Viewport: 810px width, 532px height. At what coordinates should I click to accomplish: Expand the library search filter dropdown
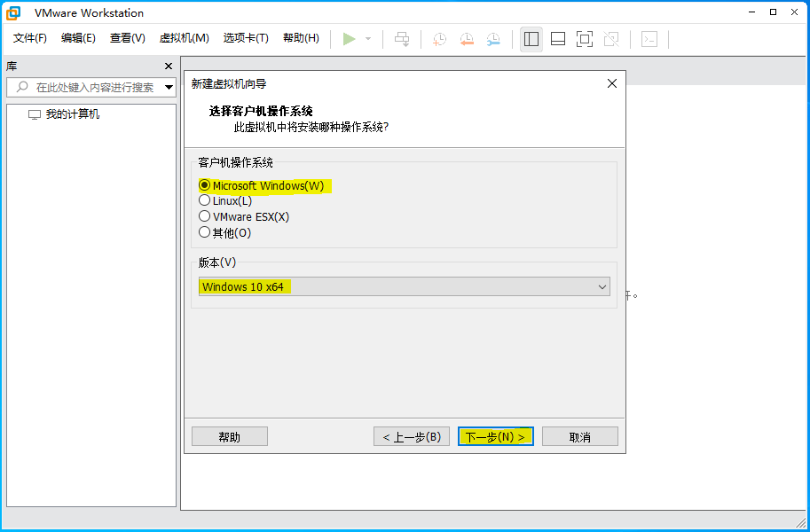coord(169,87)
